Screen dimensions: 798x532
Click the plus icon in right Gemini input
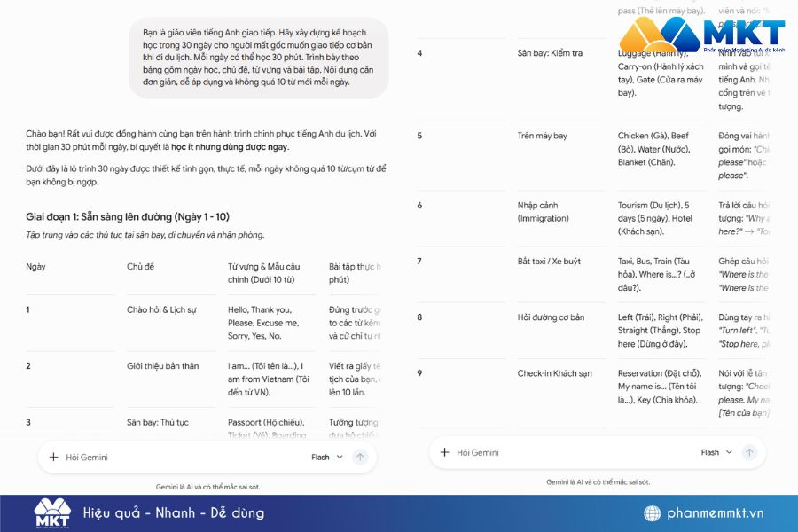pyautogui.click(x=444, y=452)
